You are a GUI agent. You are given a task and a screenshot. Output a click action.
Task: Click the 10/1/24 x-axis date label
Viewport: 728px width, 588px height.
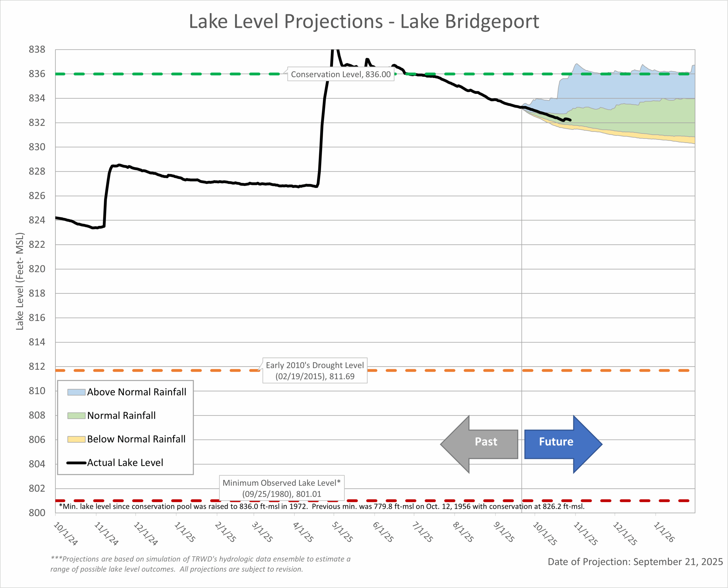[x=66, y=533]
